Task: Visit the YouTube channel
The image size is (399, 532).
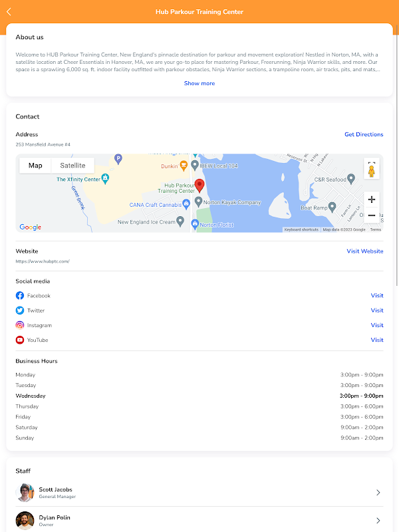Action: [x=377, y=340]
